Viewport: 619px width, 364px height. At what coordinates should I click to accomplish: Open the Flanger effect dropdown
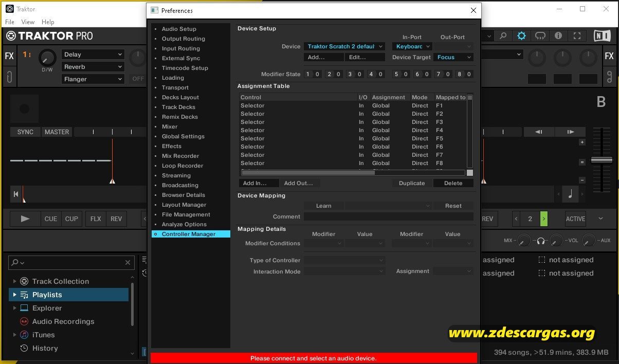tap(93, 79)
